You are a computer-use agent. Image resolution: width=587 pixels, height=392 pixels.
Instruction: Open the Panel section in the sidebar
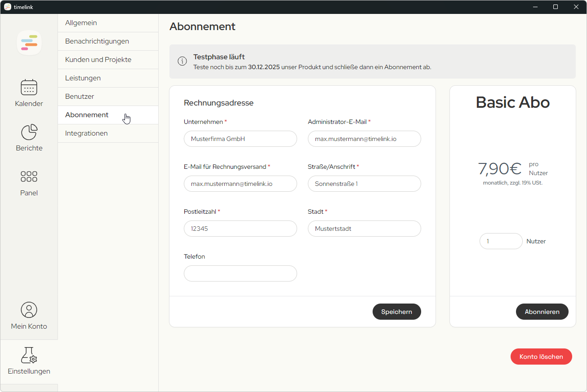tap(29, 182)
